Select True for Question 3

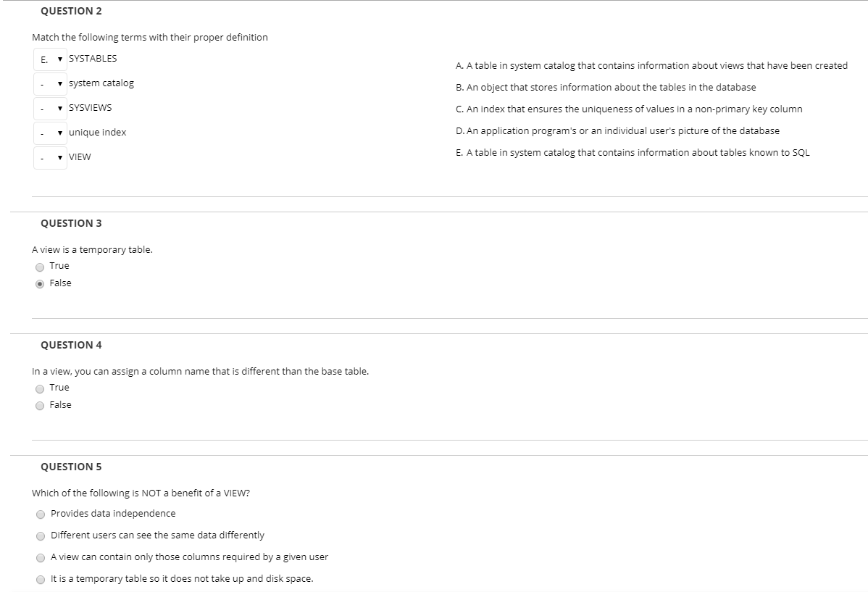(x=40, y=266)
